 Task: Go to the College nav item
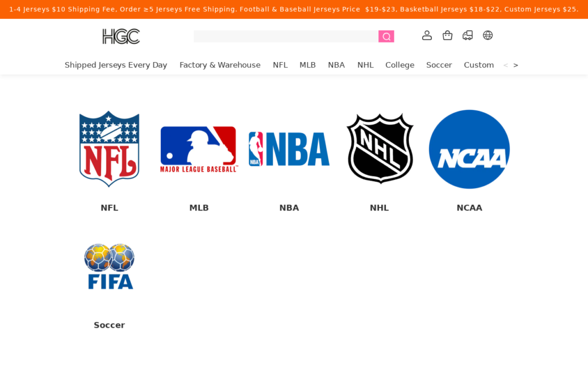[x=400, y=65]
